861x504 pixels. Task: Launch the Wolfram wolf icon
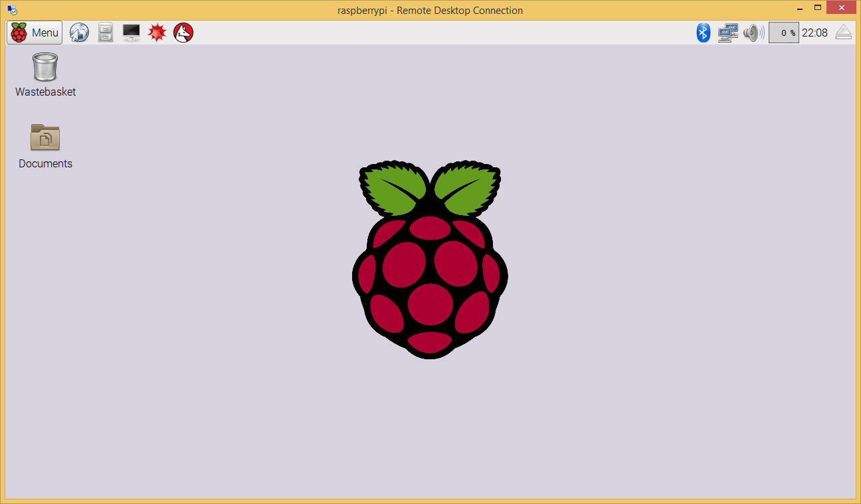point(183,33)
